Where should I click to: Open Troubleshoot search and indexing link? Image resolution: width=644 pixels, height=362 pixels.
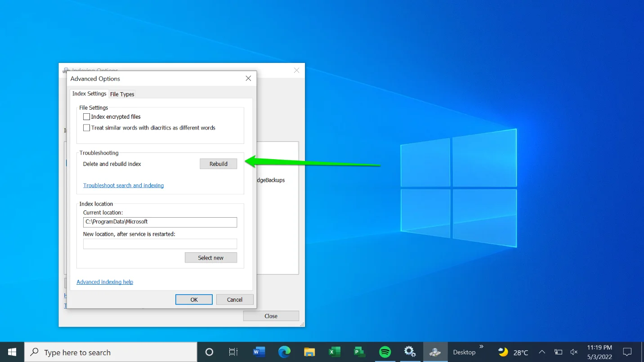123,185
